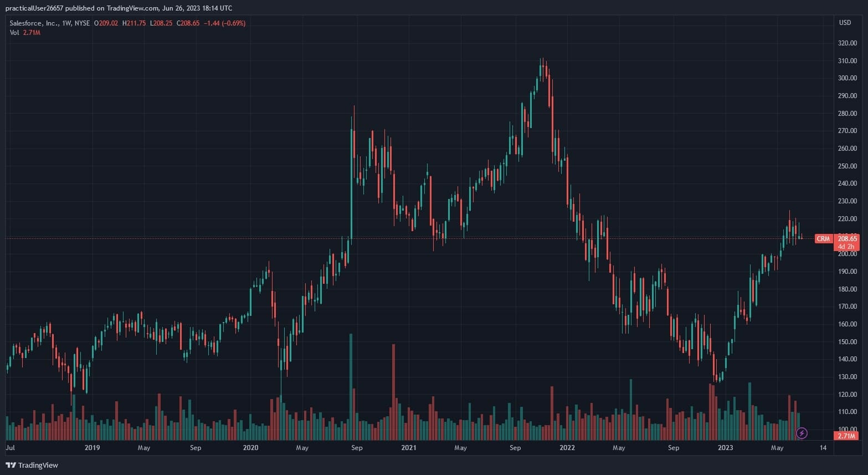Jump to 2021 on the time axis
Screen dimensions: 868x475
tap(409, 448)
